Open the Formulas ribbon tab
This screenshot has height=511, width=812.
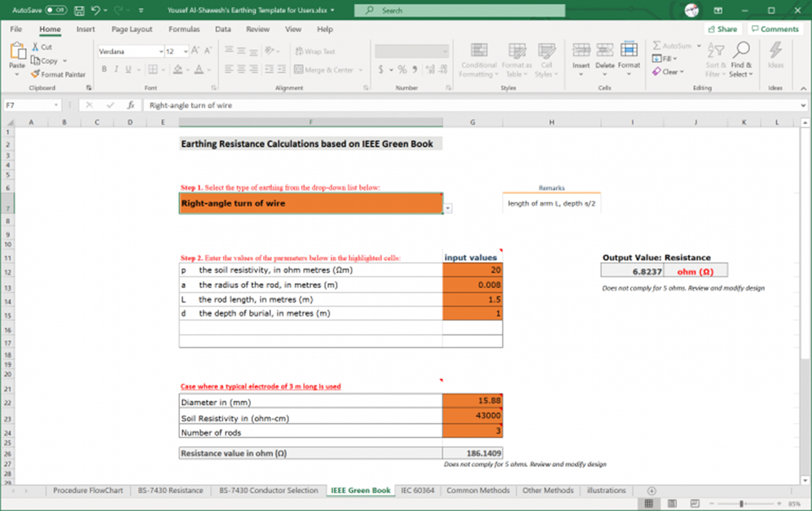pyautogui.click(x=184, y=29)
